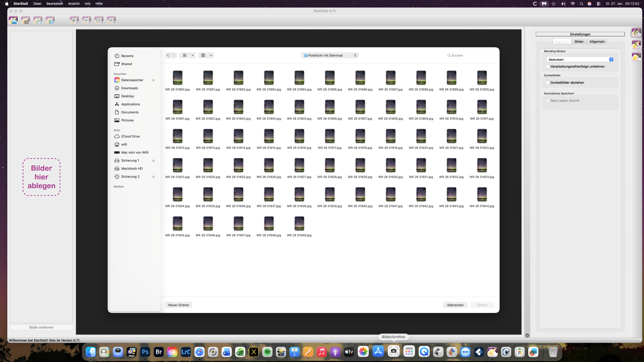The height and width of the screenshot is (362, 644).
Task: Click the Neuer Ordner button
Action: (x=179, y=305)
